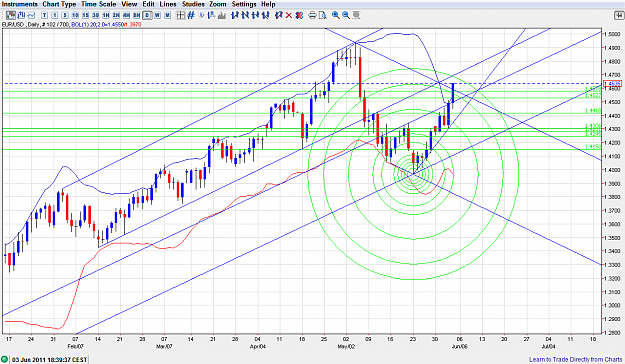This screenshot has width=625, height=364.
Task: Switch to 1H timeframe
Action: coord(106,15)
